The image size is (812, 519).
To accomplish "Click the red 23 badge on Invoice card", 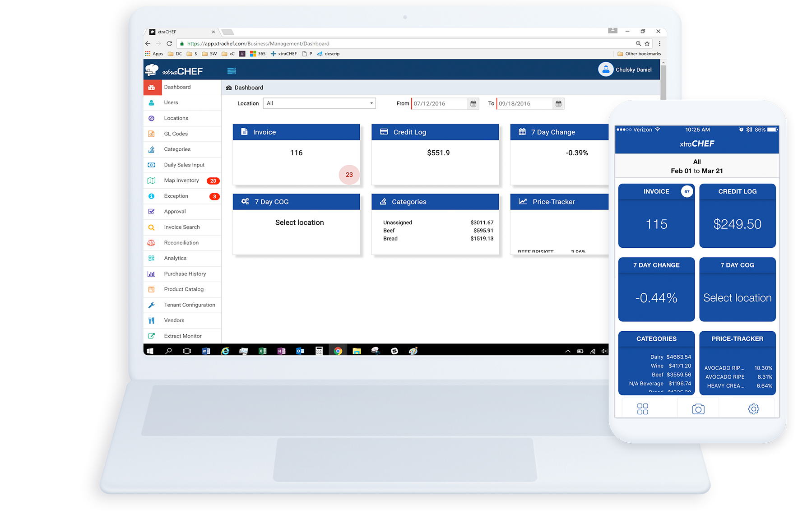I will point(349,175).
